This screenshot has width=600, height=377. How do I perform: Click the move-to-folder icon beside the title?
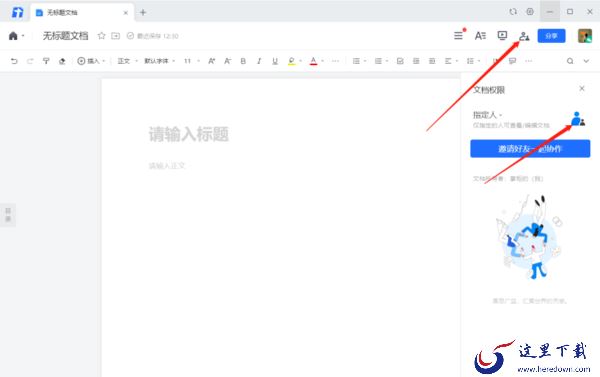coord(116,36)
